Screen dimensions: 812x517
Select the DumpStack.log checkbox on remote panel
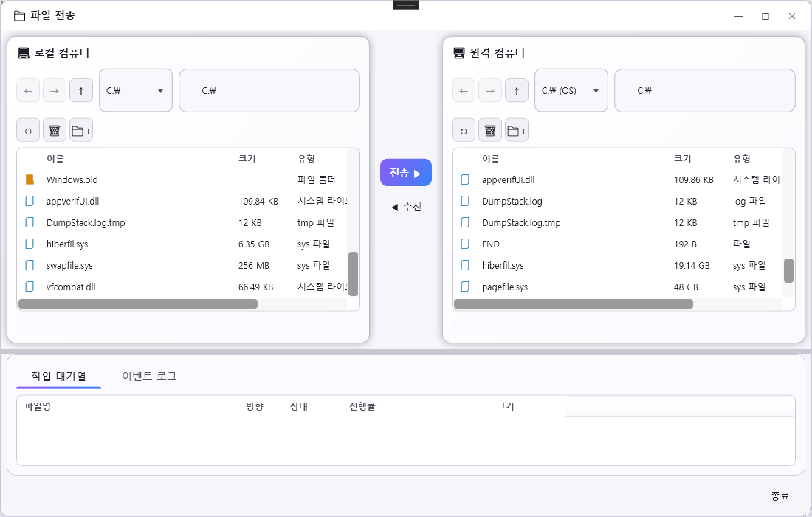point(464,201)
